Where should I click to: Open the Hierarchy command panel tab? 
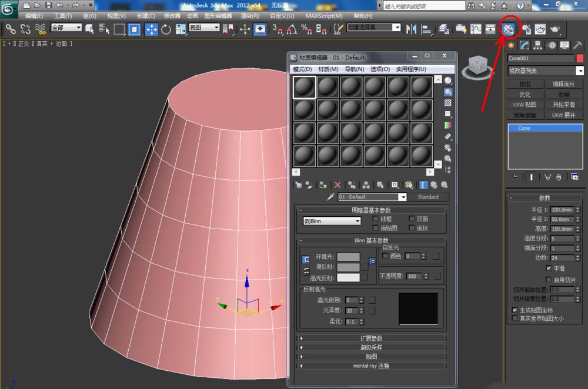(537, 45)
